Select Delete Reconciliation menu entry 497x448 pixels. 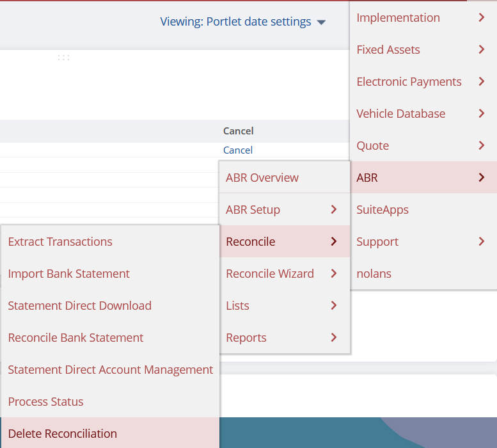tap(63, 433)
